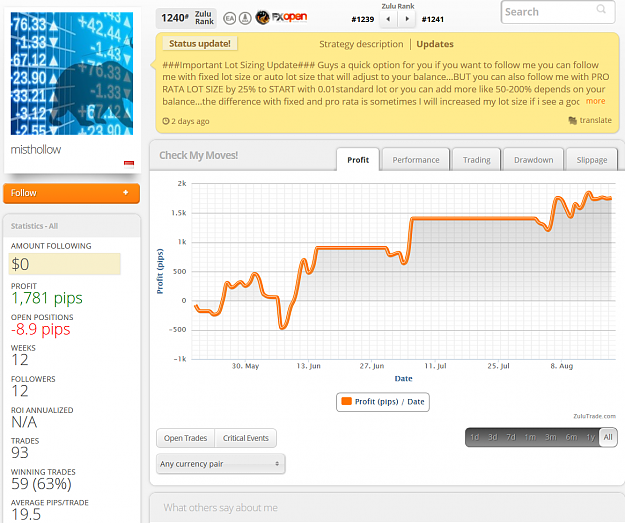The width and height of the screenshot is (625, 523).
Task: Click the Status update! label
Action: point(200,43)
